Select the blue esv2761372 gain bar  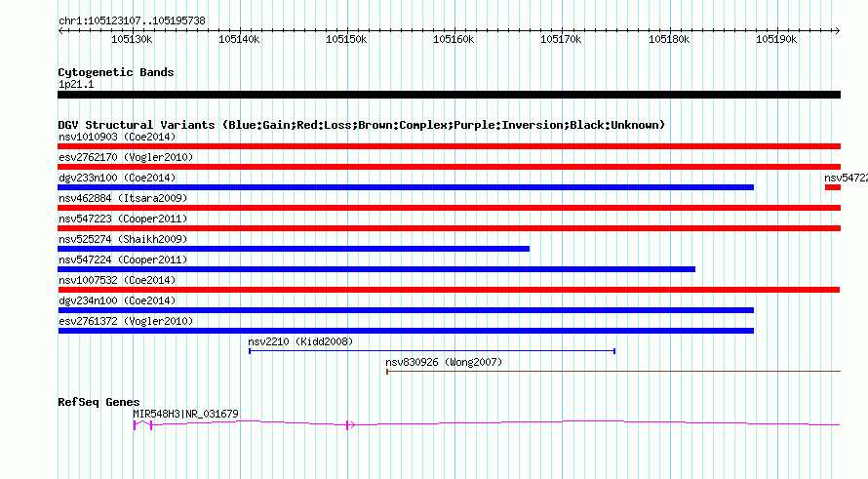pos(406,331)
